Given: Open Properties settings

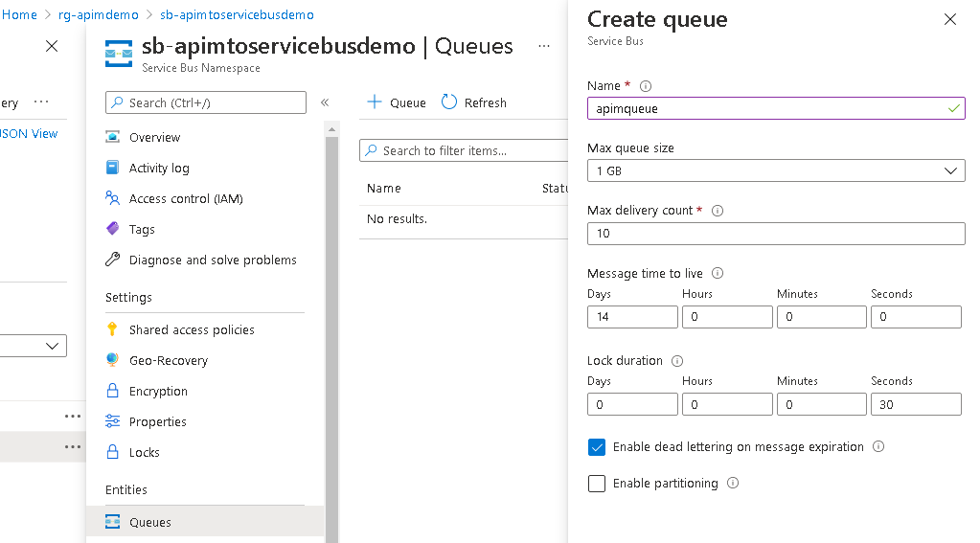Looking at the screenshot, I should 157,421.
